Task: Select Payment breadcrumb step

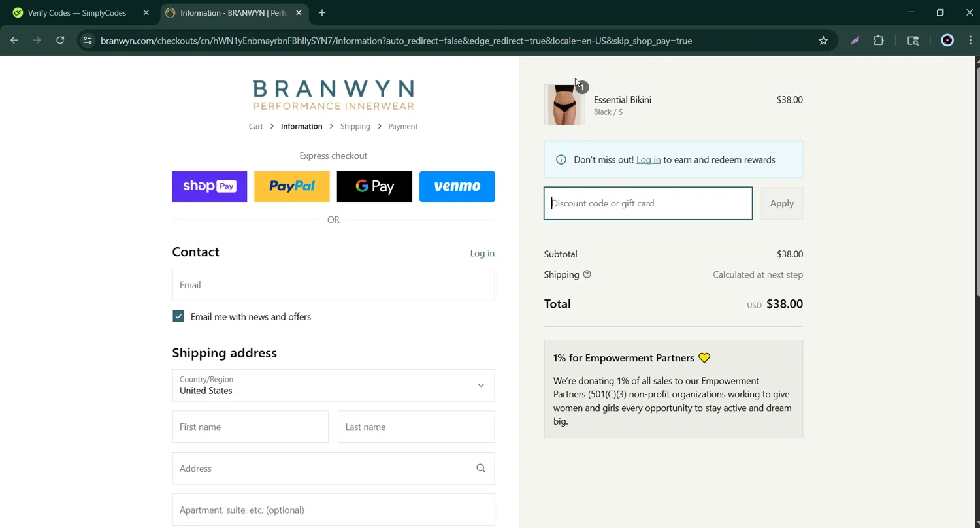Action: pyautogui.click(x=402, y=127)
